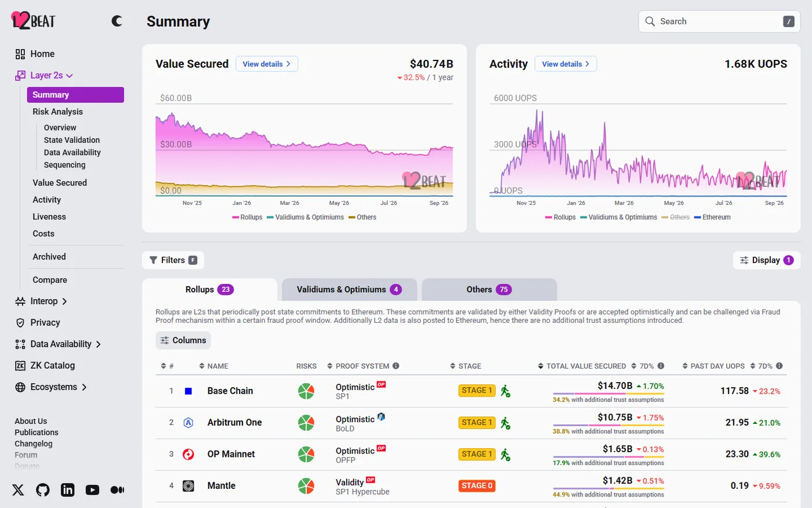This screenshot has height=508, width=812.
Task: Click the risk pie chart for Base Chain
Action: click(x=306, y=391)
